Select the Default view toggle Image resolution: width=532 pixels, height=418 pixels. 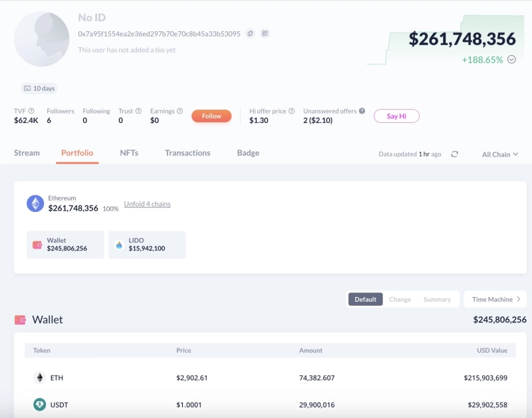click(365, 299)
